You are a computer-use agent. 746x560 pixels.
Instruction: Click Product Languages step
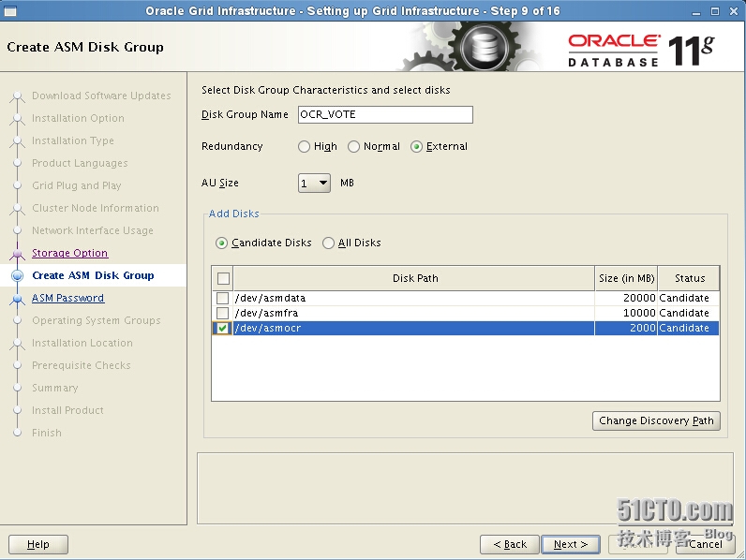click(80, 163)
